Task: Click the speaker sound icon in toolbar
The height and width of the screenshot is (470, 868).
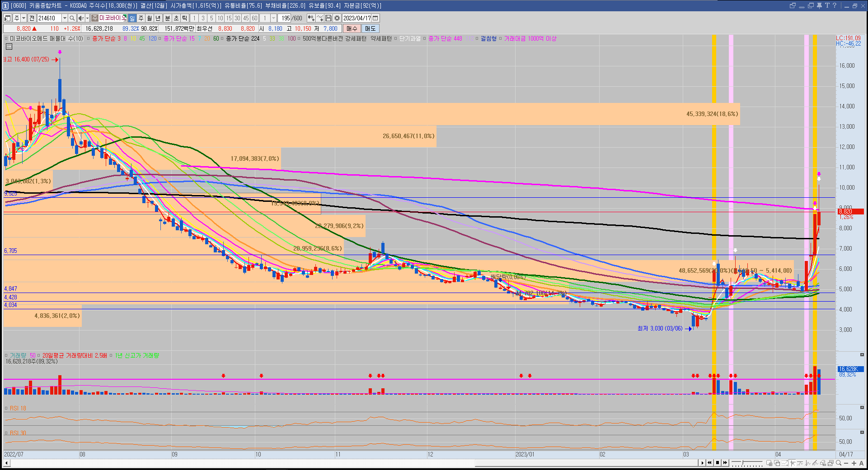Action: 80,18
